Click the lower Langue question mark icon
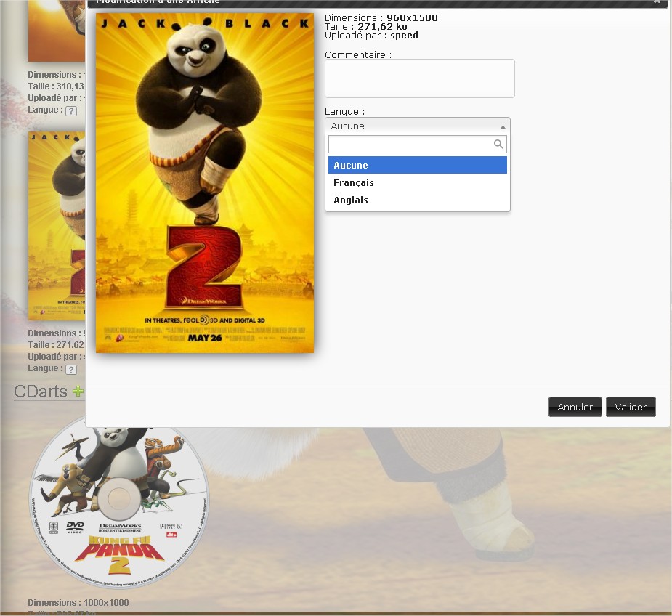 pyautogui.click(x=70, y=370)
